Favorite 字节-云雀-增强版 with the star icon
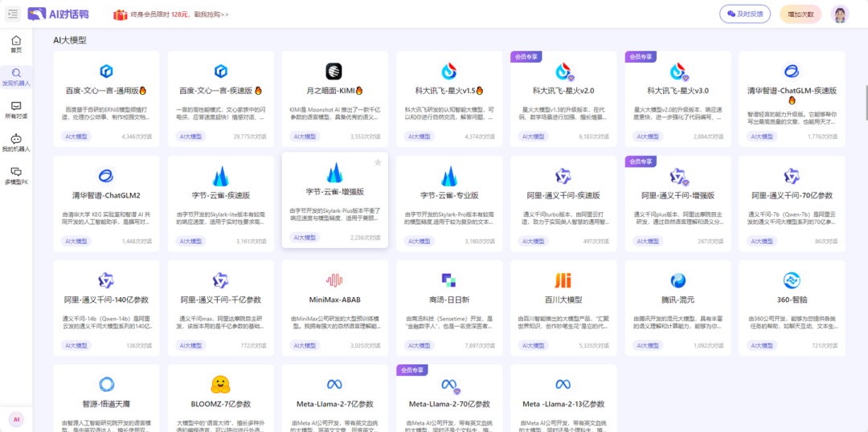868x432 pixels. click(x=378, y=162)
